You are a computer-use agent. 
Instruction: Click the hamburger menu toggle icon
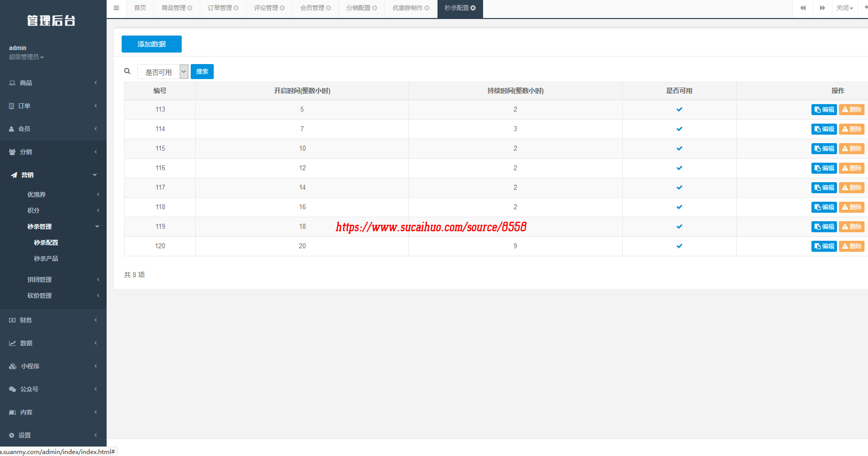[x=116, y=8]
